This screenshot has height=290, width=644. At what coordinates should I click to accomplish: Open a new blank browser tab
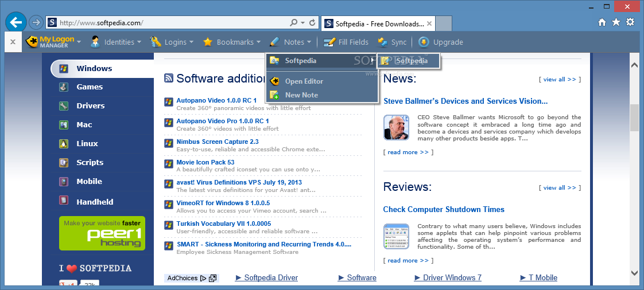(444, 23)
